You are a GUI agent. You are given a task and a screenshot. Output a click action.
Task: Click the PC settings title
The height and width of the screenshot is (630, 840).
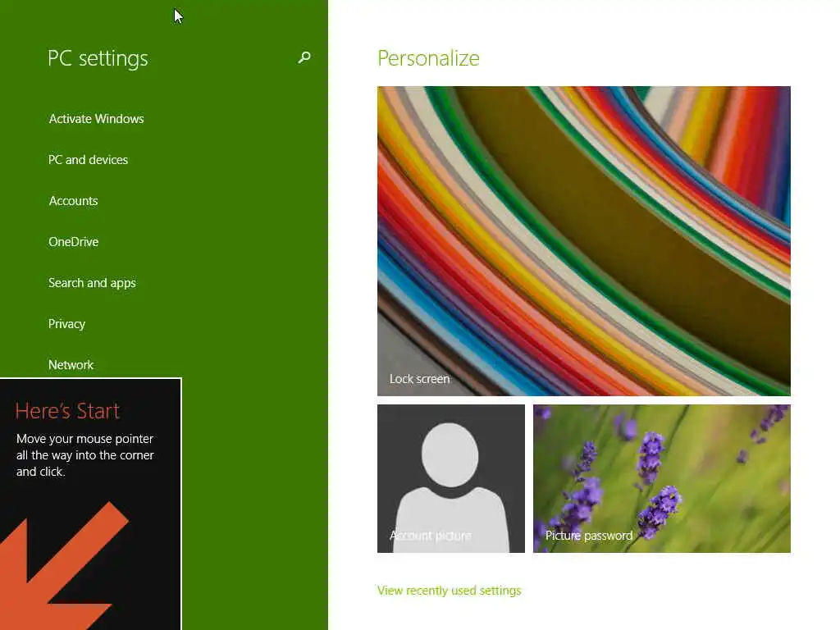click(98, 58)
